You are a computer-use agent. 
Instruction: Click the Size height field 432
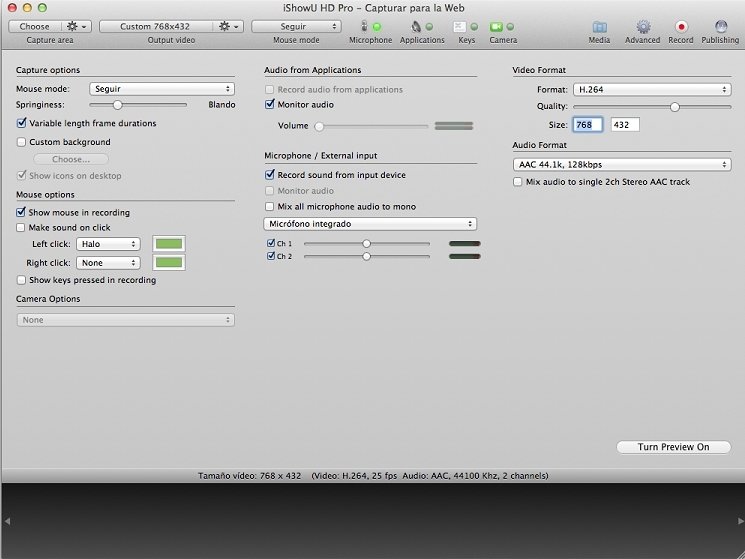click(x=625, y=124)
